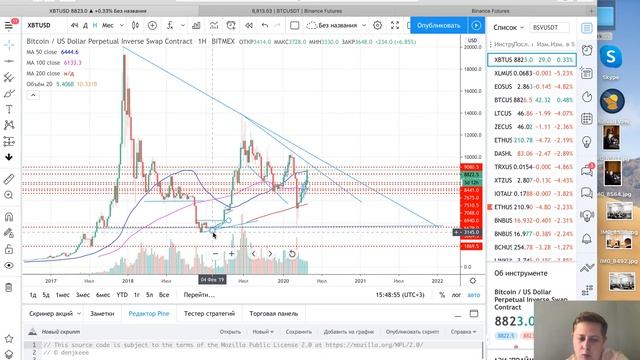Select the down arrow icon tool
Image resolution: width=640 pixels, height=360 pixels.
(9, 157)
